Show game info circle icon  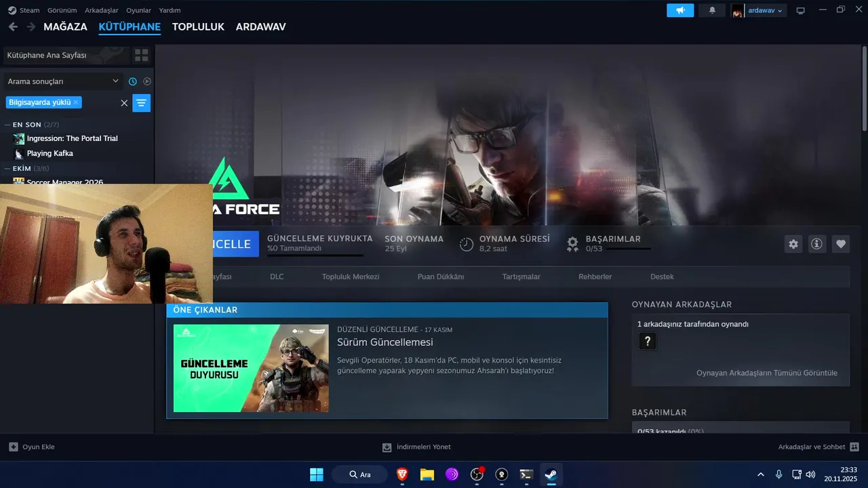point(817,244)
